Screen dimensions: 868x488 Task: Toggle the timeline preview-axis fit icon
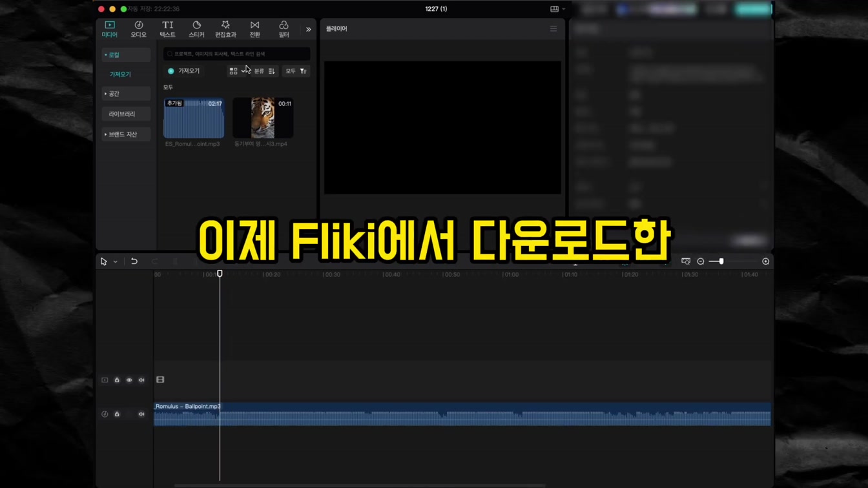click(x=686, y=261)
